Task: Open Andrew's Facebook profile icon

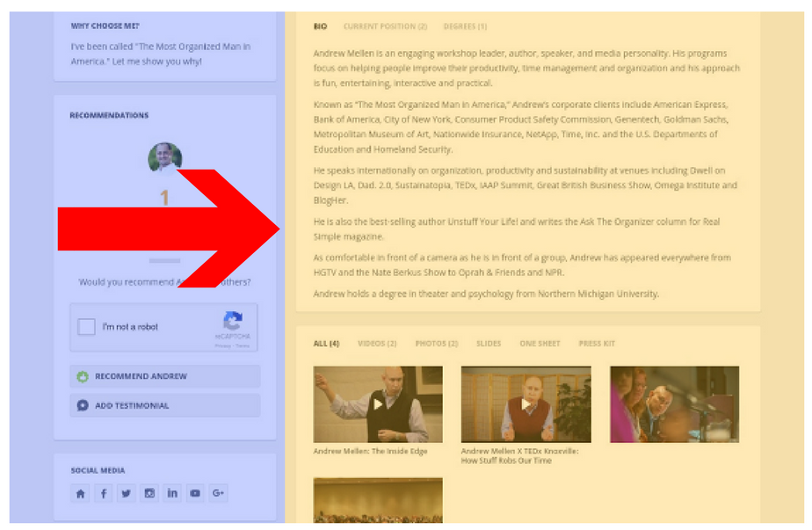Action: (x=103, y=493)
